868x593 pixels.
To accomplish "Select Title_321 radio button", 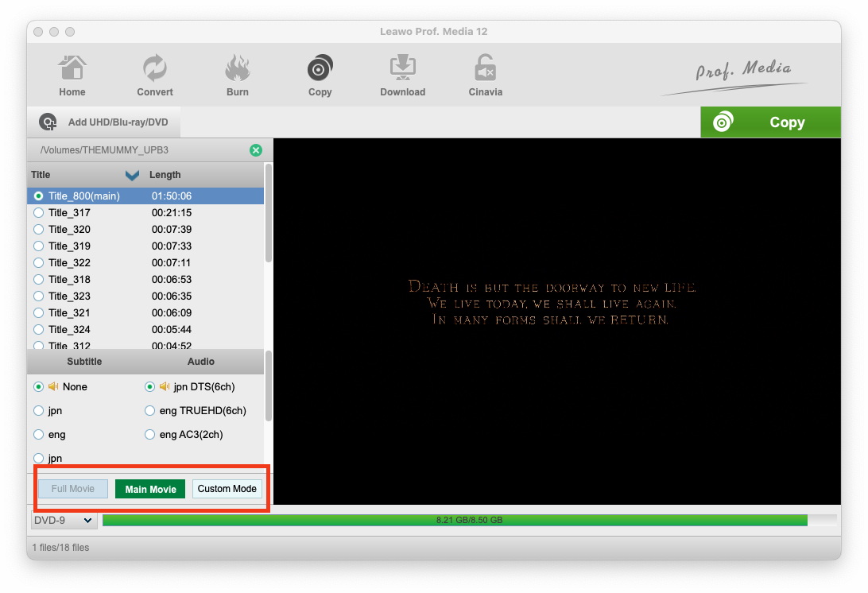I will 38,313.
